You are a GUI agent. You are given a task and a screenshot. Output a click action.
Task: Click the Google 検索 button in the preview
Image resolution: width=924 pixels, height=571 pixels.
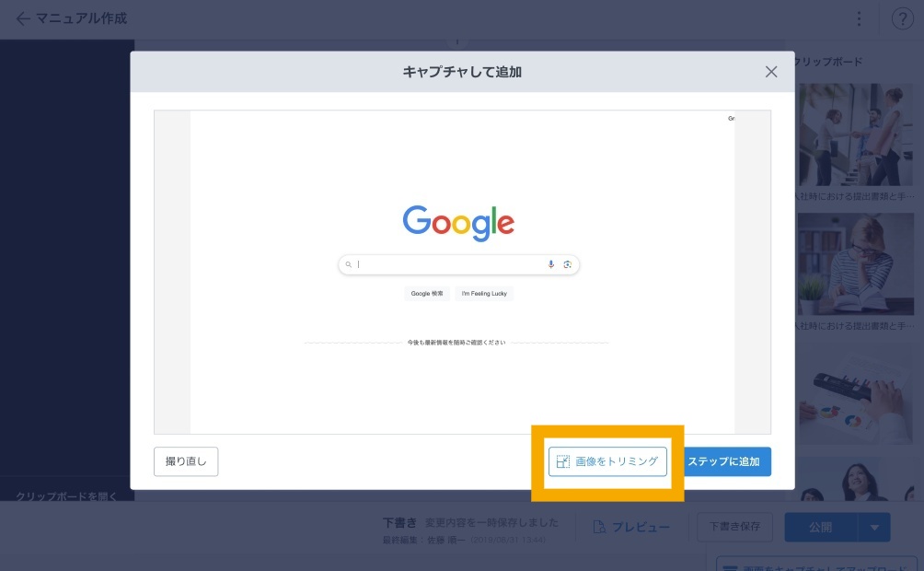pyautogui.click(x=427, y=294)
